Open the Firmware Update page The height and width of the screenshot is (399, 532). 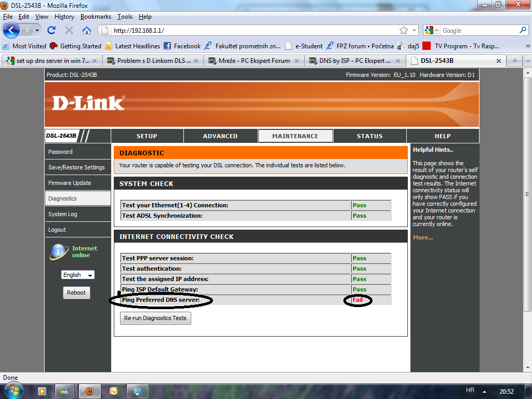[x=78, y=183]
